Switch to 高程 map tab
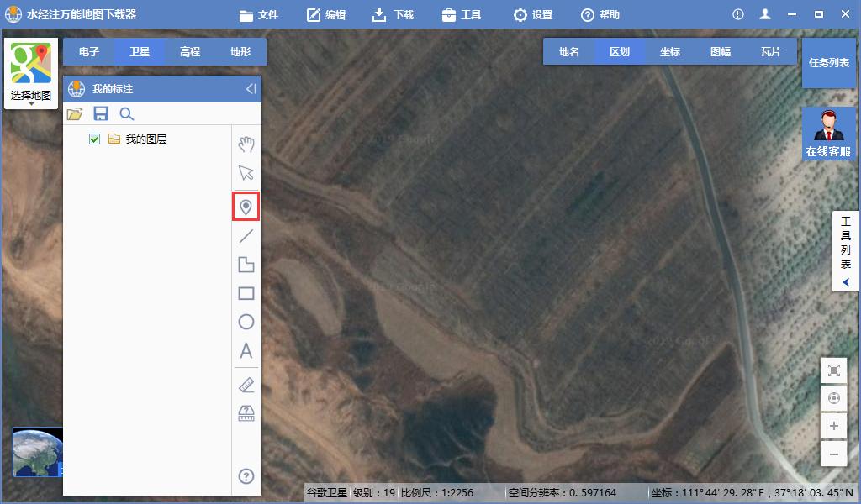Screen dimensions: 861x504 [190, 51]
